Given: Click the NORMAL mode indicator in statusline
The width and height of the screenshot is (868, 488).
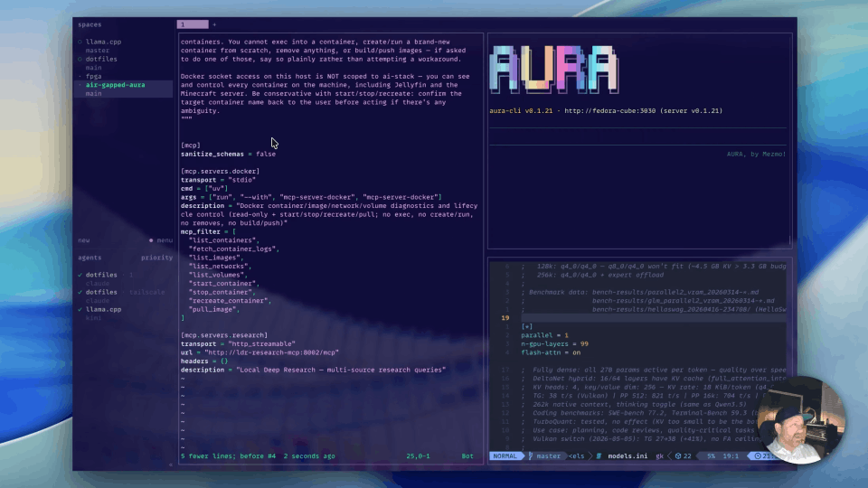Looking at the screenshot, I should [505, 455].
